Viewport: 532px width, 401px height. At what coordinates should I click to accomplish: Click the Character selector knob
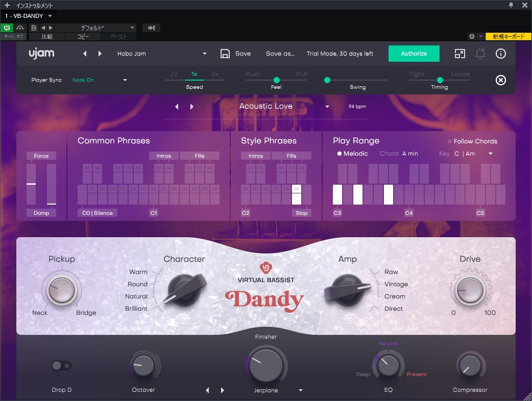point(186,290)
